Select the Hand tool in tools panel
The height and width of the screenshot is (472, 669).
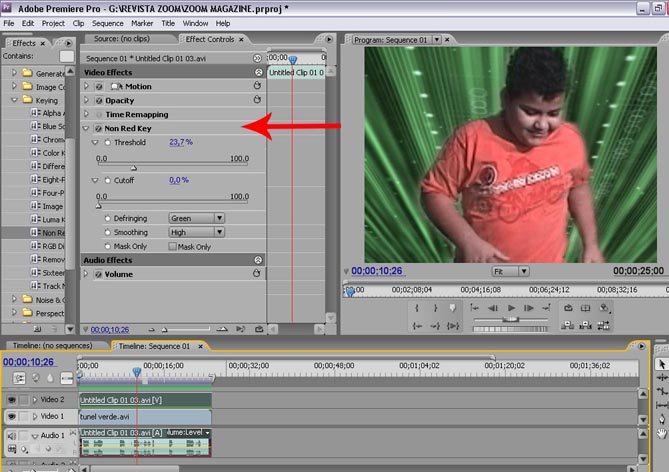point(661,433)
